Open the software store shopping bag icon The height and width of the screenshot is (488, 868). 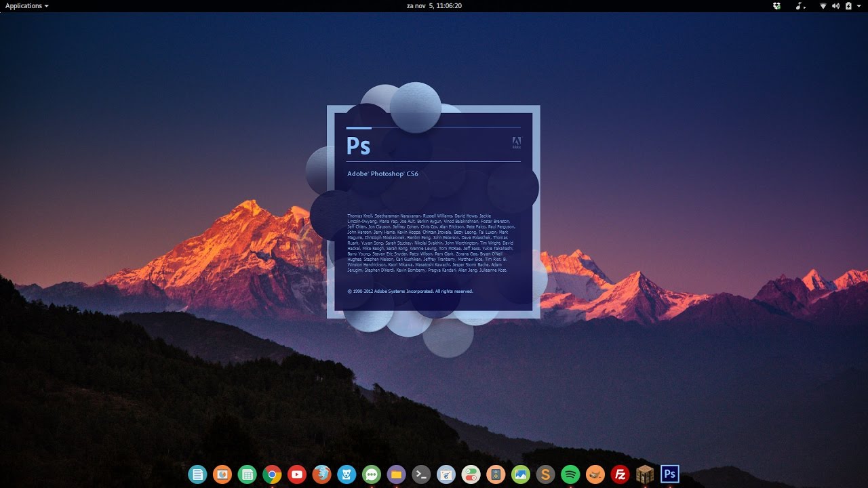pos(446,474)
